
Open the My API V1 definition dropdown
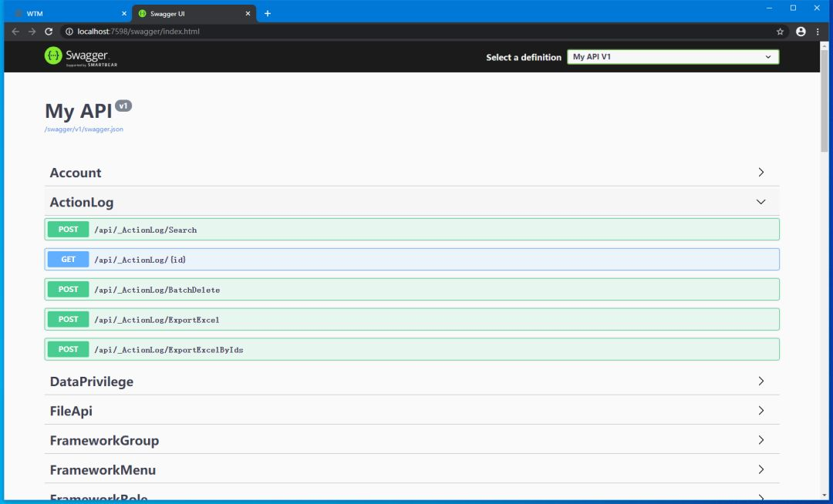673,57
